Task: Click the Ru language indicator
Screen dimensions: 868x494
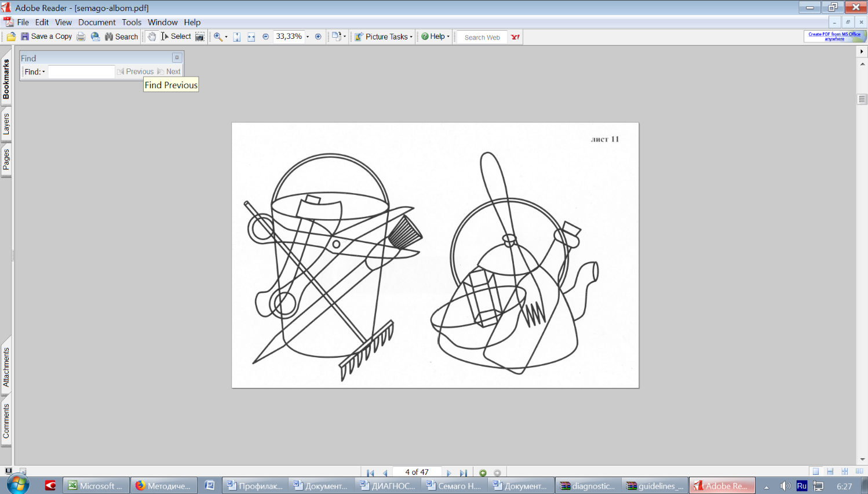Action: (802, 486)
